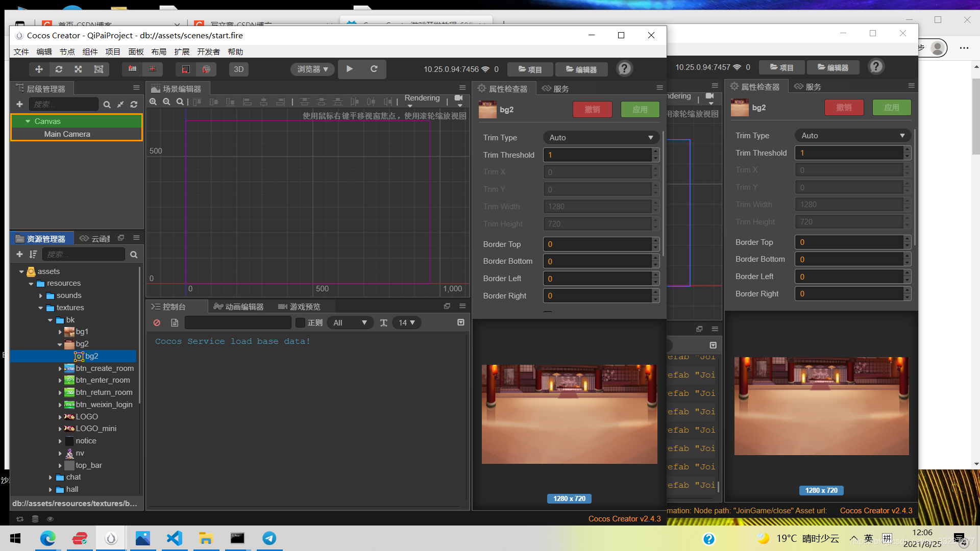This screenshot has width=980, height=551.
Task: Click the Border Top value field
Action: click(597, 244)
